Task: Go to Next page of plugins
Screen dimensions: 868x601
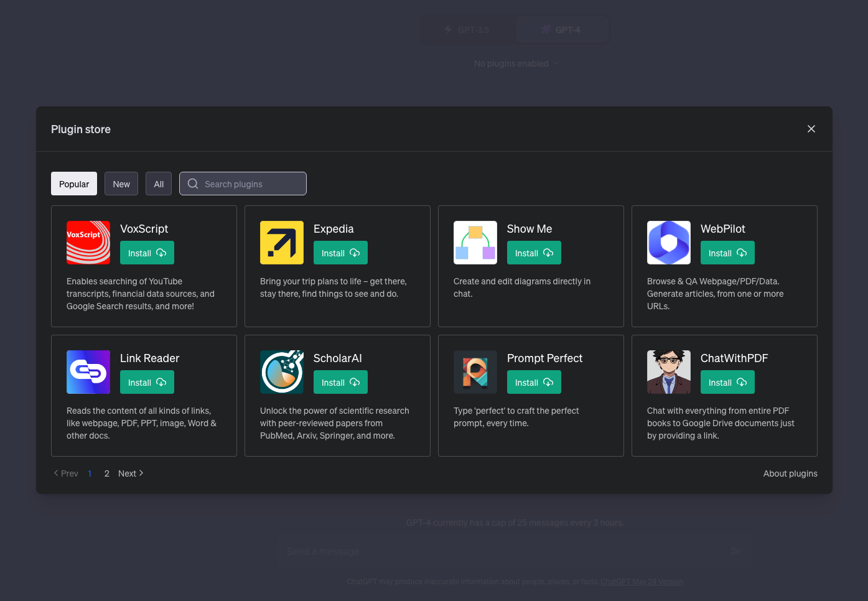Action: tap(131, 473)
